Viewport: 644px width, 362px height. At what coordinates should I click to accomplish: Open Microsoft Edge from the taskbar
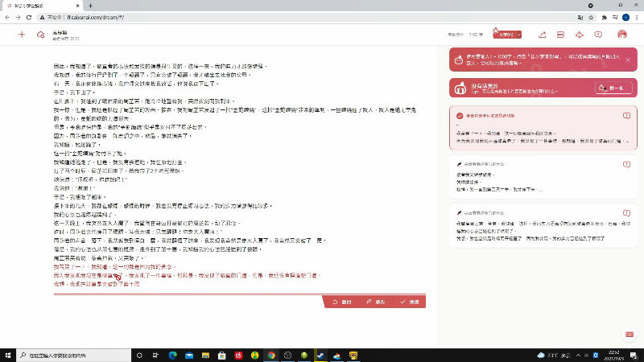172,355
